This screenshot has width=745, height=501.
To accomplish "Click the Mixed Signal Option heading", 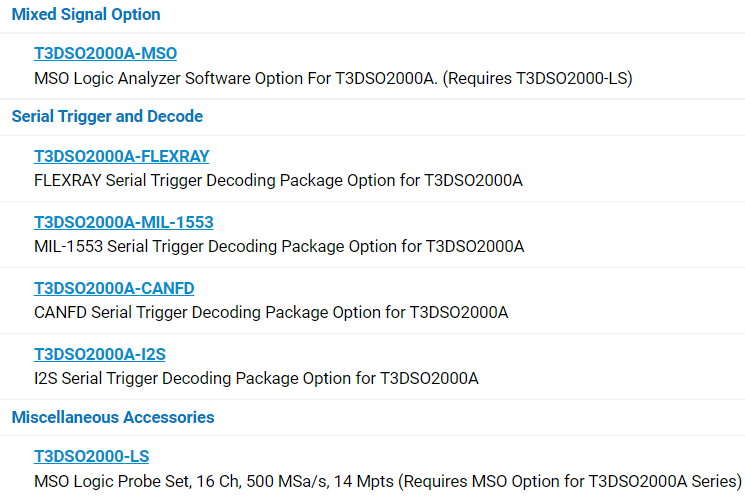I will (86, 15).
